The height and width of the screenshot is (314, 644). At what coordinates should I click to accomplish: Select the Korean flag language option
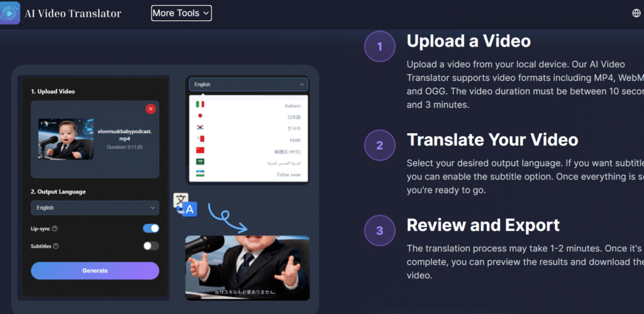tap(248, 128)
